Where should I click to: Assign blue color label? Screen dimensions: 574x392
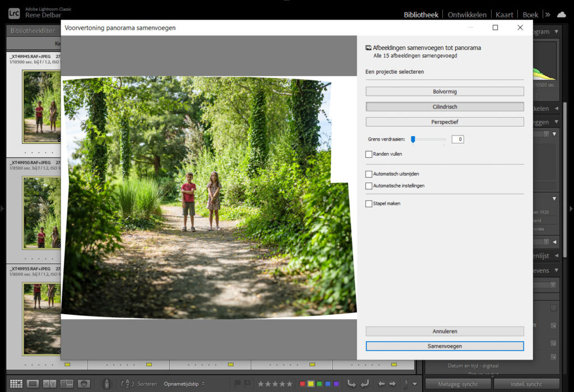click(x=328, y=384)
